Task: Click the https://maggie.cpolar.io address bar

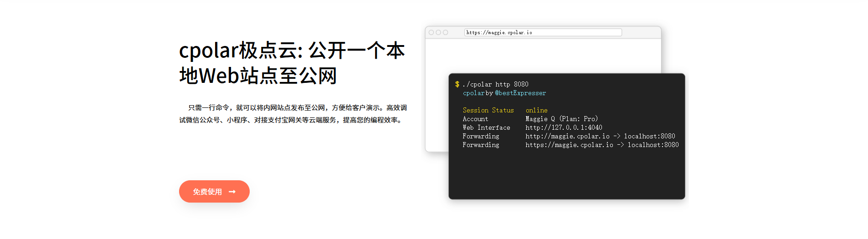Action: [x=543, y=32]
